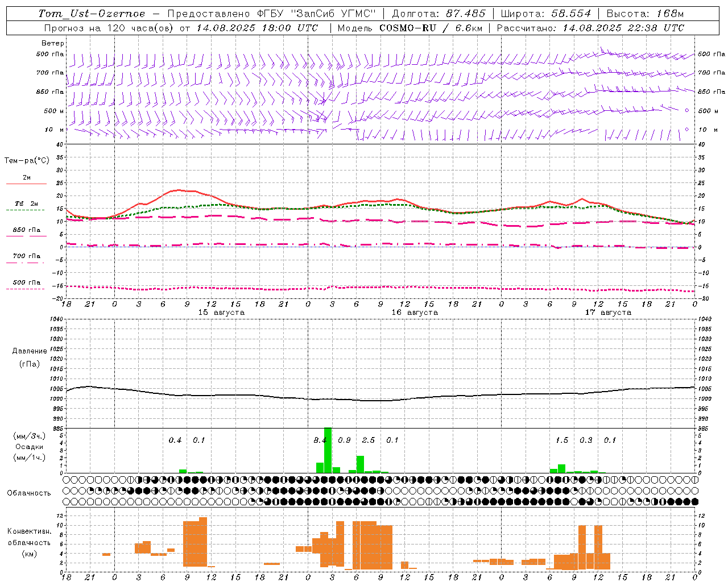
Task: Click the computed time 14.08.2025 22:38 UTC
Action: (623, 28)
